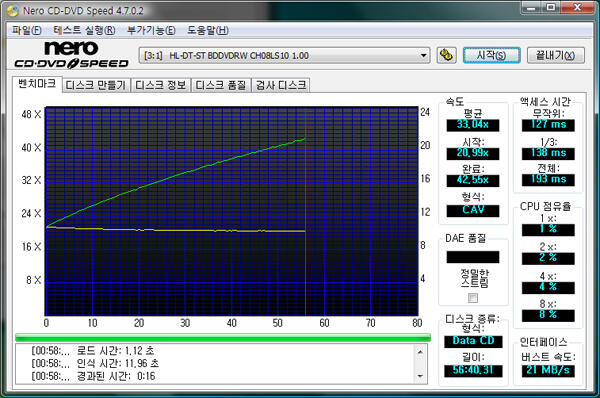Close the window with the red X
The height and width of the screenshot is (398, 600).
pyautogui.click(x=577, y=7)
